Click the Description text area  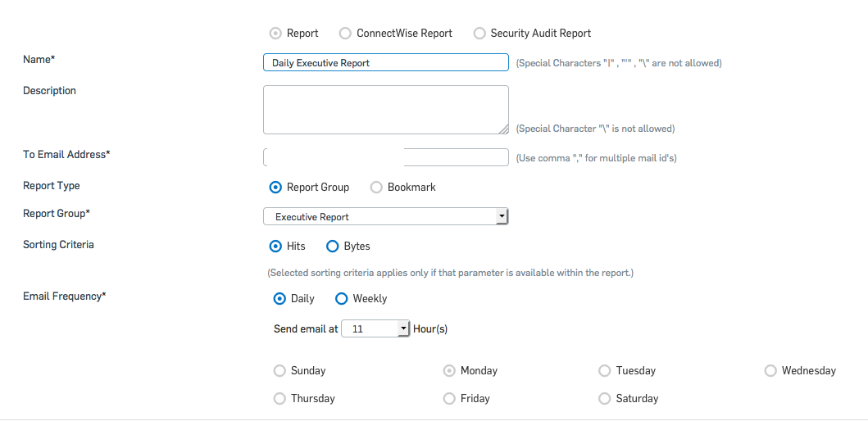386,110
